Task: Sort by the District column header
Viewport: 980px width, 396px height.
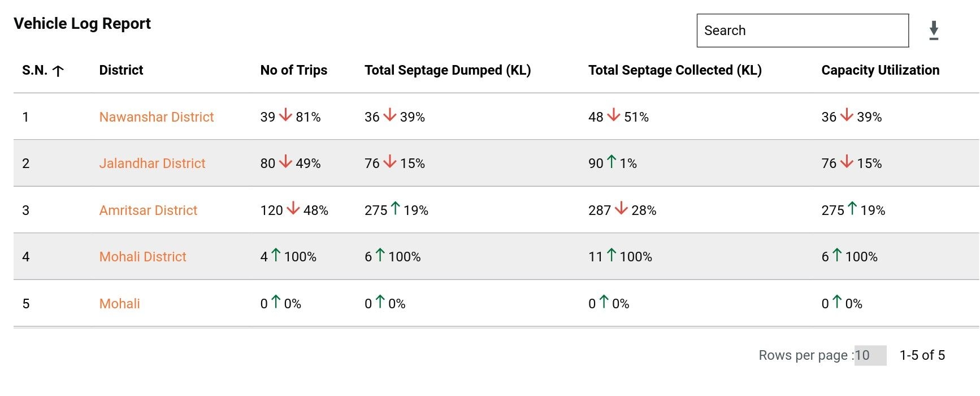Action: tap(121, 70)
